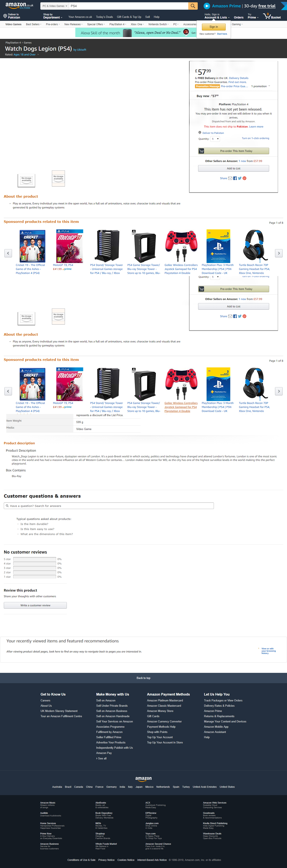Viewport: 287px width, 868px height.
Task: Open Shop by Department menu
Action: pyautogui.click(x=53, y=16)
